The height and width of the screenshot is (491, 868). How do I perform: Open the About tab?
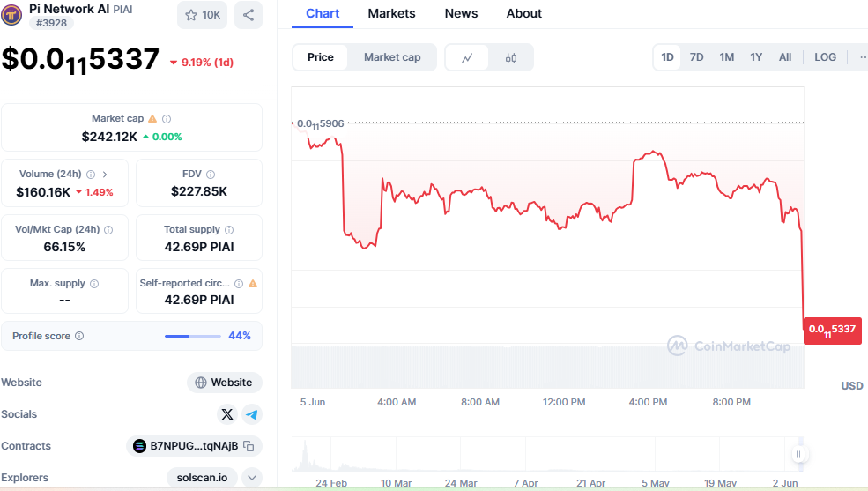pyautogui.click(x=523, y=13)
